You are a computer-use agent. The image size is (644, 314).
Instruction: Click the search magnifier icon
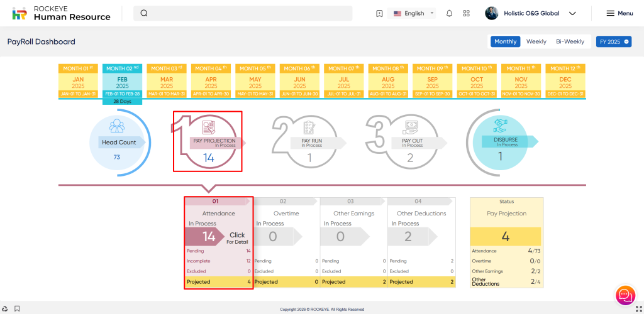tap(144, 13)
